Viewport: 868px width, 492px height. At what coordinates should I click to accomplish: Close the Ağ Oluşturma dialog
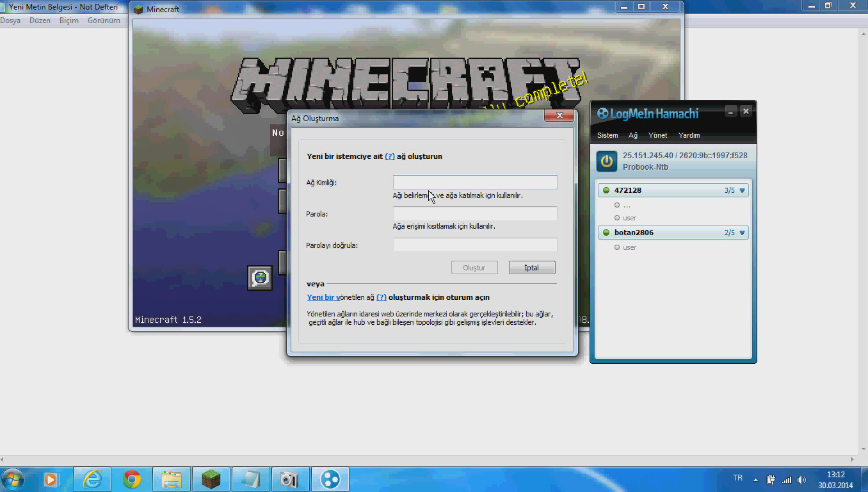(x=559, y=115)
